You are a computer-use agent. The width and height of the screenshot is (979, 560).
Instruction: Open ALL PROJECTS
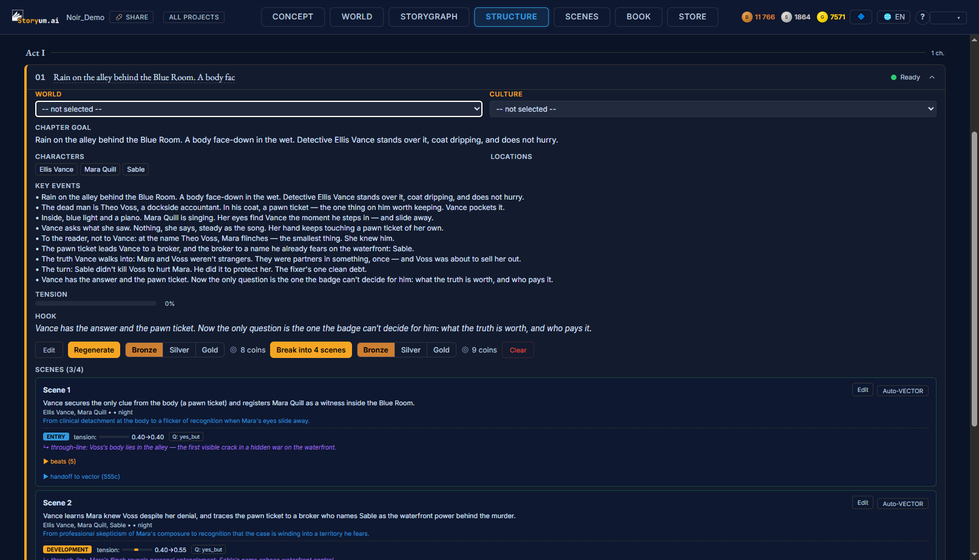[194, 17]
